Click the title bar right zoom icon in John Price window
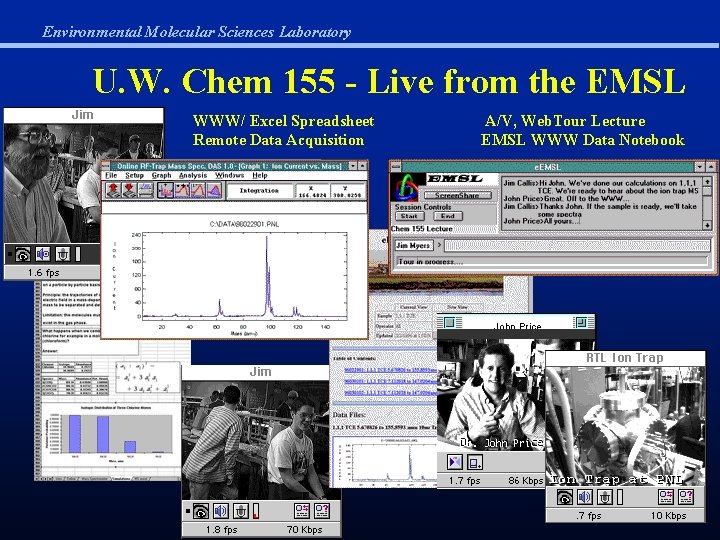 pos(581,322)
